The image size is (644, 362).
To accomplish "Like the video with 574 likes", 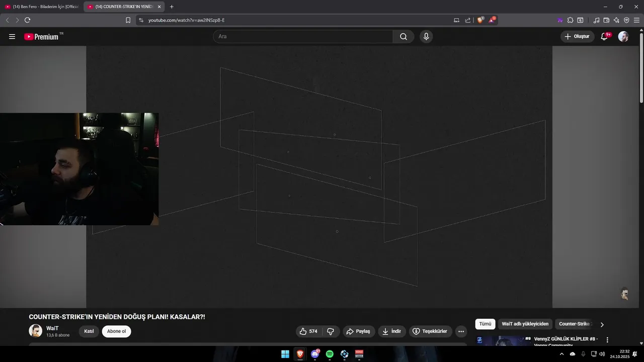I will point(308,331).
